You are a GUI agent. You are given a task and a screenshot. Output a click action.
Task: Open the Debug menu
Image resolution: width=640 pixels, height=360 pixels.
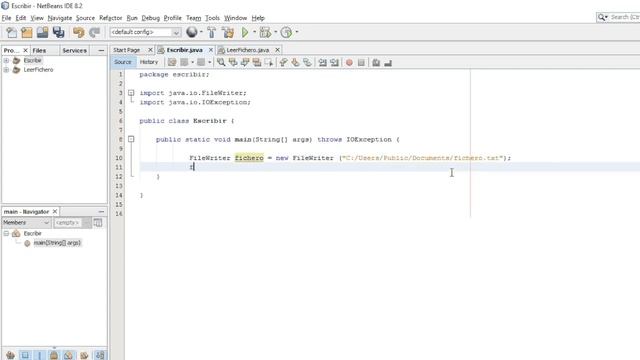point(151,18)
